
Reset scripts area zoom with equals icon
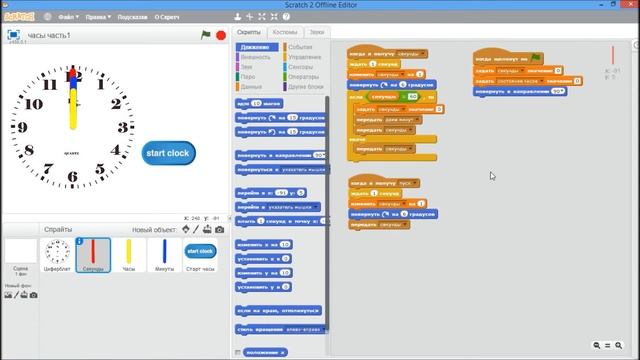pos(607,345)
